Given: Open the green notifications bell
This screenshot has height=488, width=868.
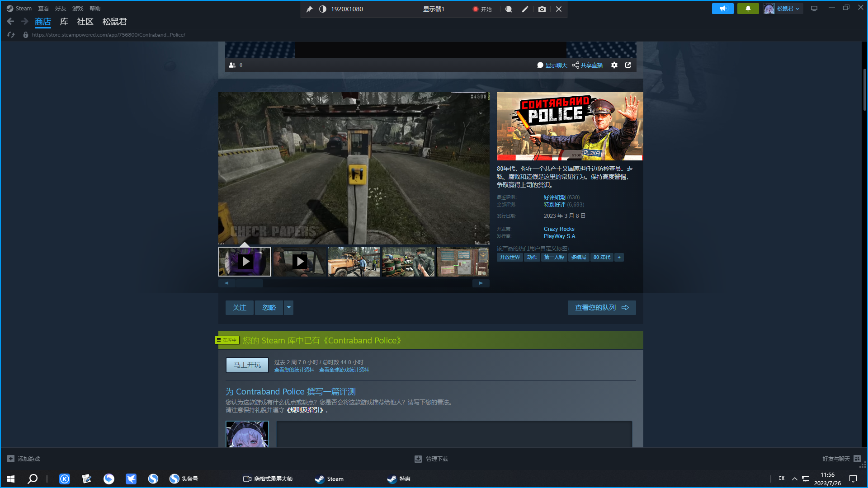Looking at the screenshot, I should pyautogui.click(x=748, y=9).
